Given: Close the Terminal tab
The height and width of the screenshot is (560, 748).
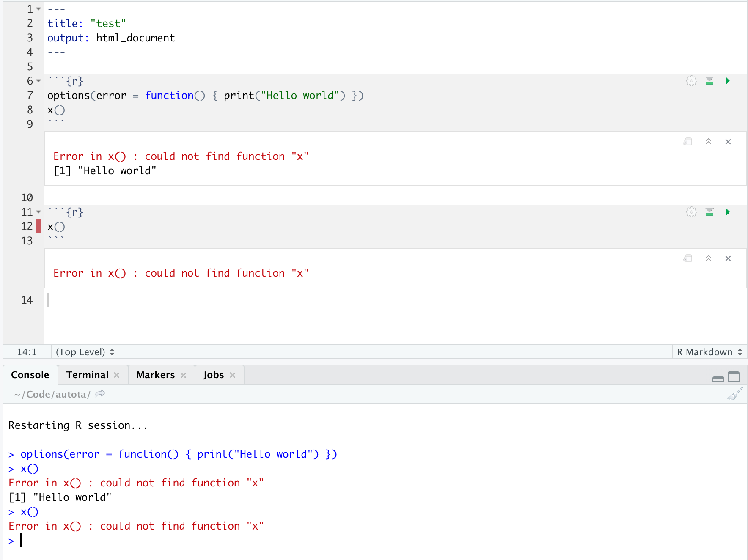Looking at the screenshot, I should [x=116, y=375].
